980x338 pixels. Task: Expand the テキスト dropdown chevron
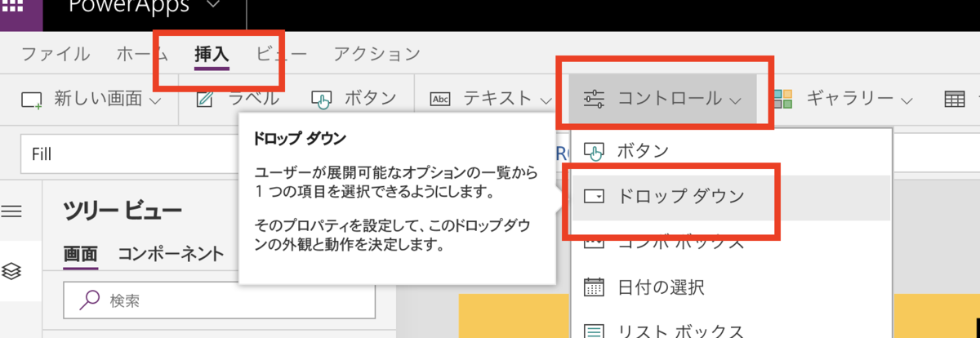[x=546, y=101]
